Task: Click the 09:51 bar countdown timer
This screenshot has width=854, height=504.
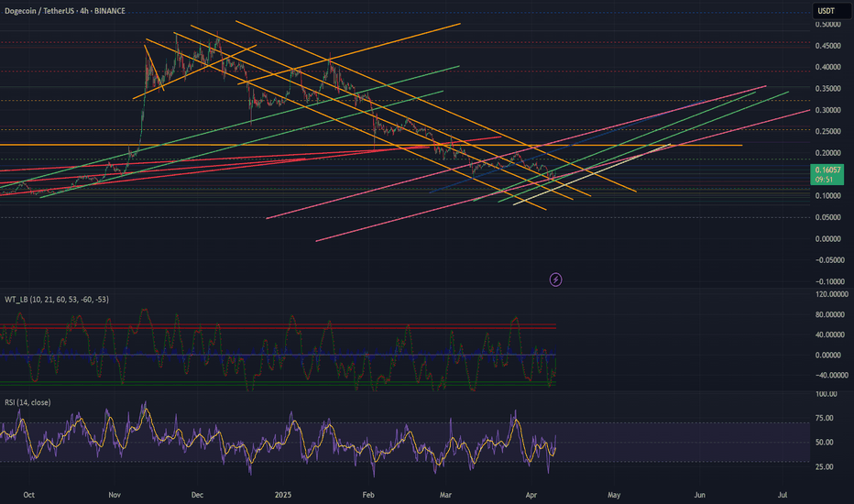Action: coord(824,180)
